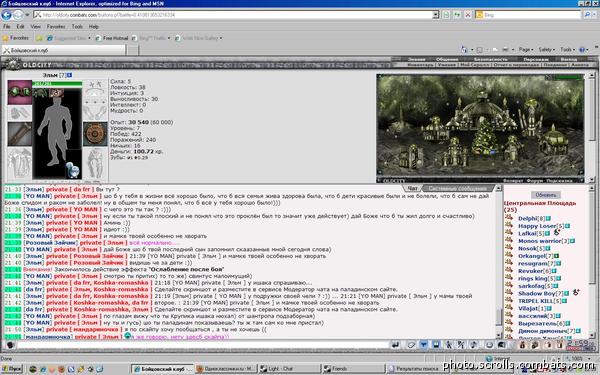Viewport: 600px width, 375px height.
Task: Expand the Safety dropdown in the IE command bar
Action: [x=546, y=50]
